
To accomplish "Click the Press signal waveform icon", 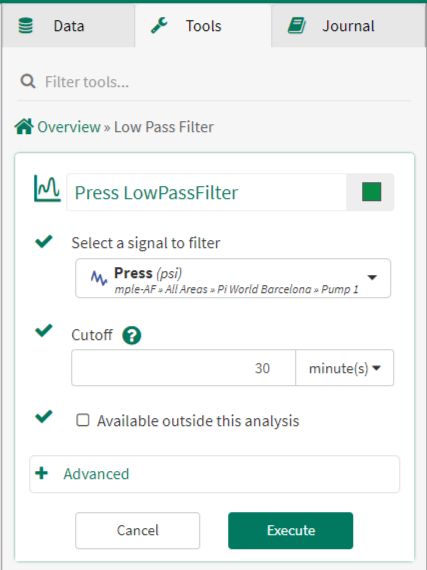I will tap(99, 278).
